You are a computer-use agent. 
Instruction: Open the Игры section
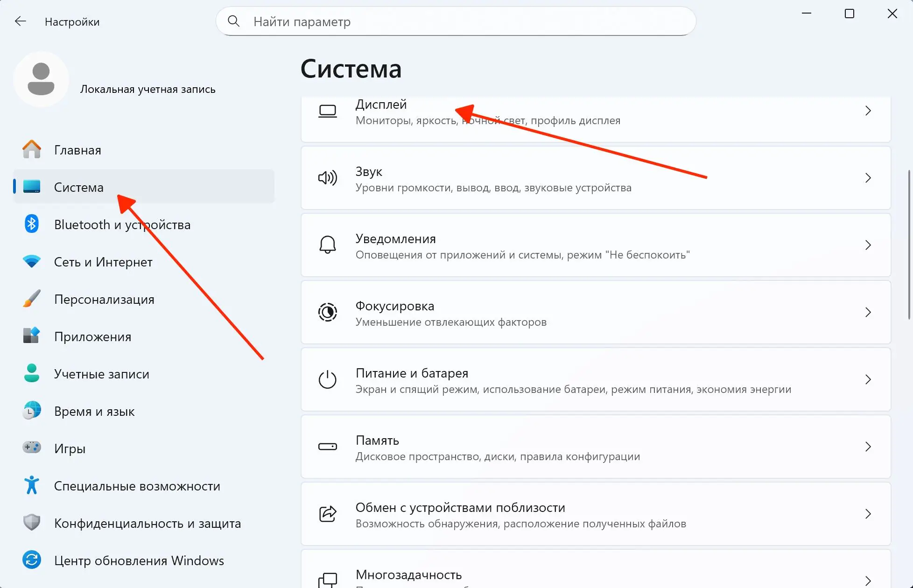(x=144, y=448)
